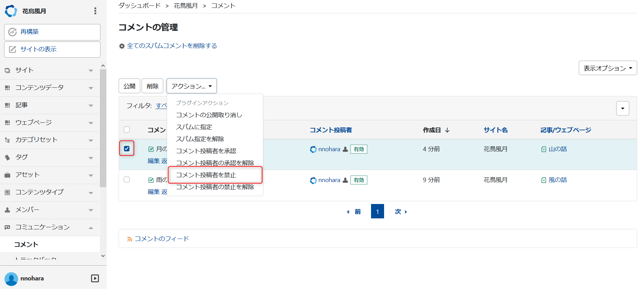This screenshot has width=644, height=289.
Task: Click the コミュニケーション speech icon
Action: 8,227
